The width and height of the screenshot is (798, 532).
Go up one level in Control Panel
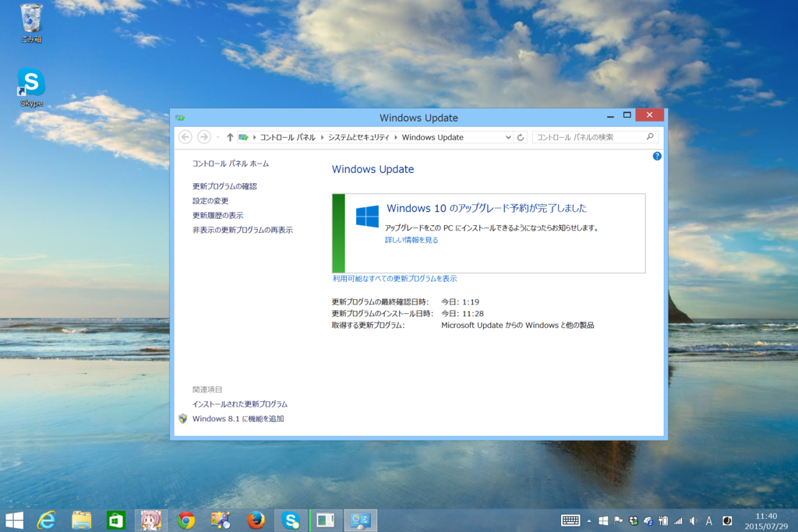click(230, 137)
